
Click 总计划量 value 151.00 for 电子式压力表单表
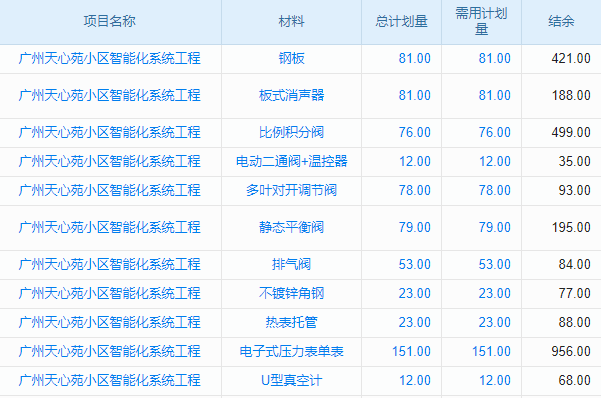411,352
